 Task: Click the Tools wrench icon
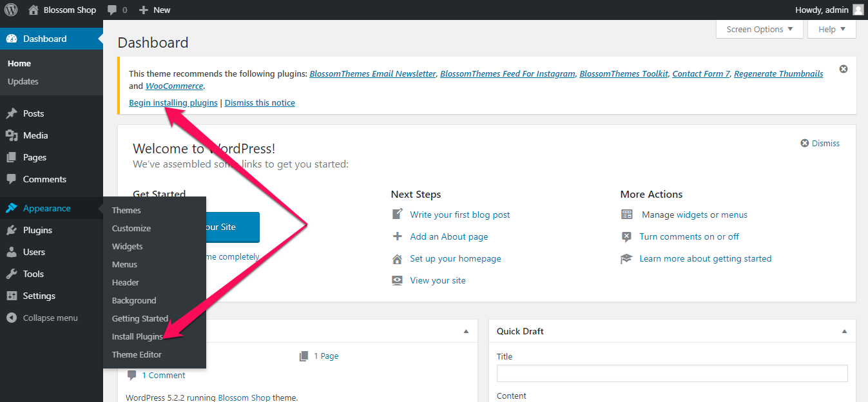click(12, 274)
